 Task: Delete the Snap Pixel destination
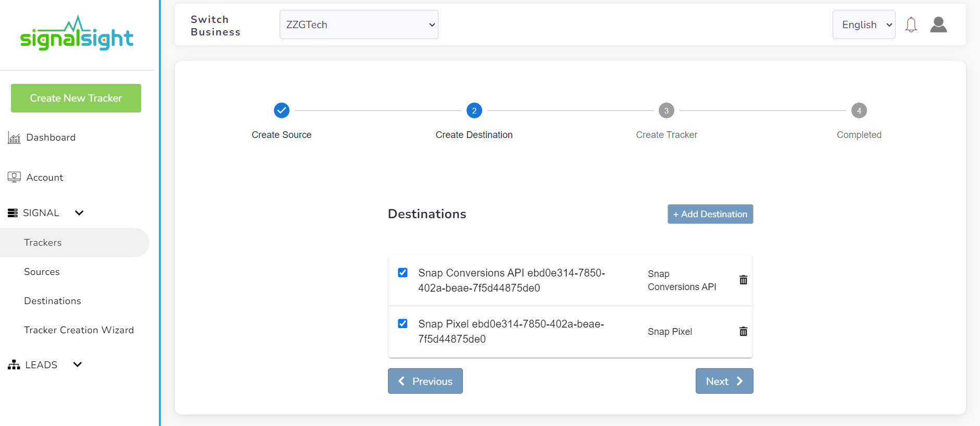(x=743, y=331)
